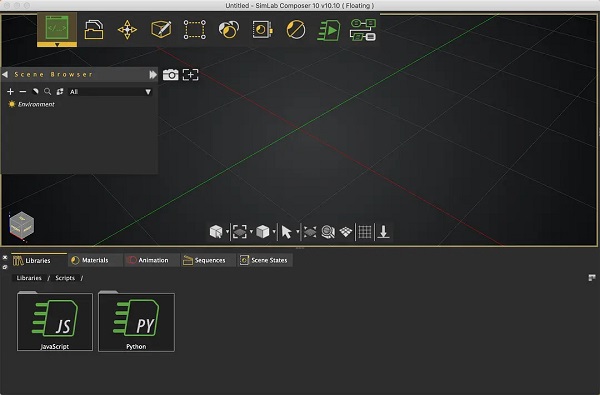Viewport: 600px width, 395px height.
Task: Add item with plus in Scene Browser
Action: pyautogui.click(x=11, y=91)
